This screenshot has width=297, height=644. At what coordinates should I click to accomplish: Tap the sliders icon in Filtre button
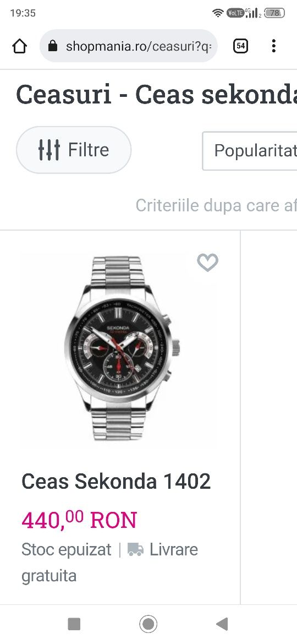(49, 150)
